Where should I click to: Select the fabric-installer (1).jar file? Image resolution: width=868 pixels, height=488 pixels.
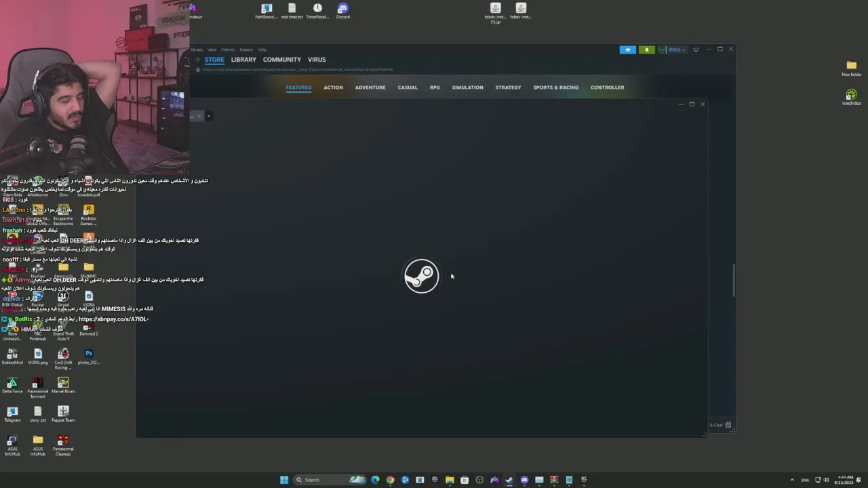(x=495, y=14)
